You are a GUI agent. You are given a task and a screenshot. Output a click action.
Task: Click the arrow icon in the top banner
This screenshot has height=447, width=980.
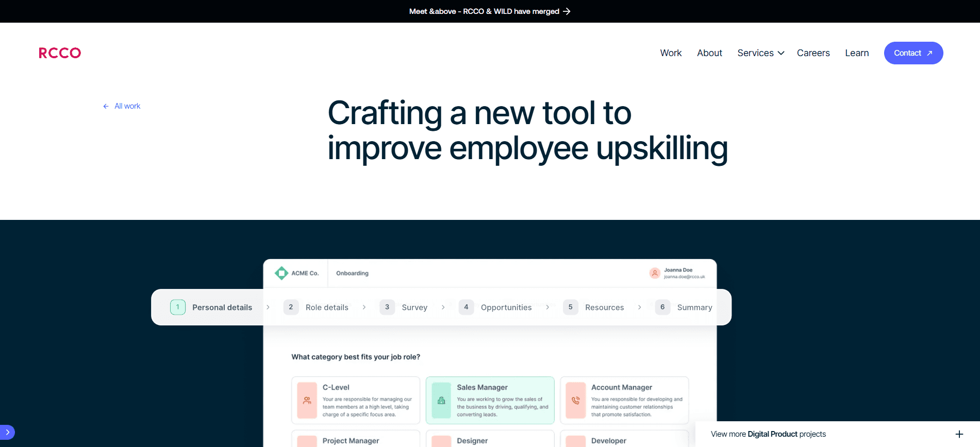tap(567, 11)
